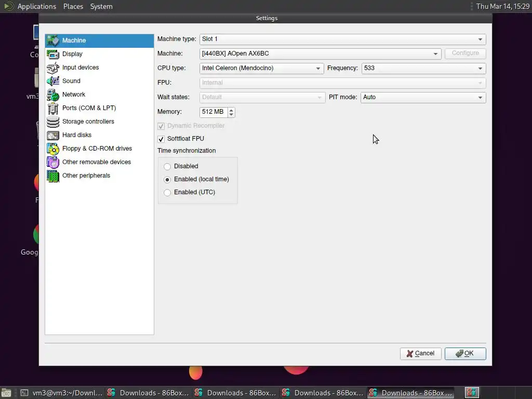Viewport: 532px width, 399px height.
Task: Click the show desktop icon in the taskbar
Action: click(6, 393)
